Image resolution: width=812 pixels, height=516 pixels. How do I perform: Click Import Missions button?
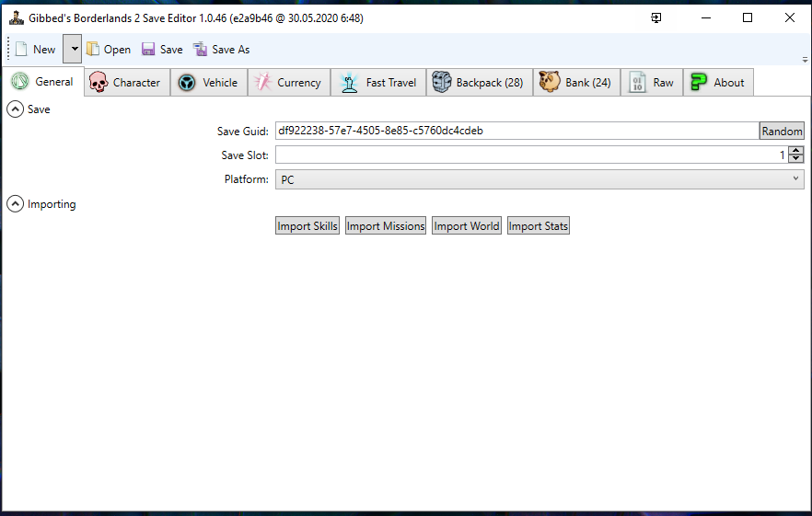386,225
